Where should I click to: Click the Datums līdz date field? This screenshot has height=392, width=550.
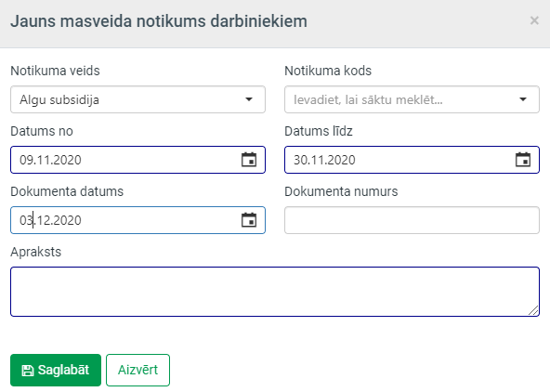tap(412, 160)
